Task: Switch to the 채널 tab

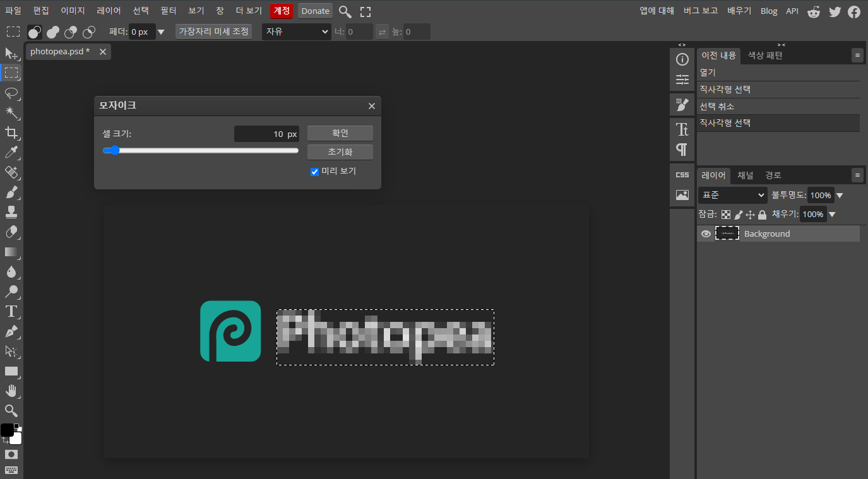Action: 746,175
